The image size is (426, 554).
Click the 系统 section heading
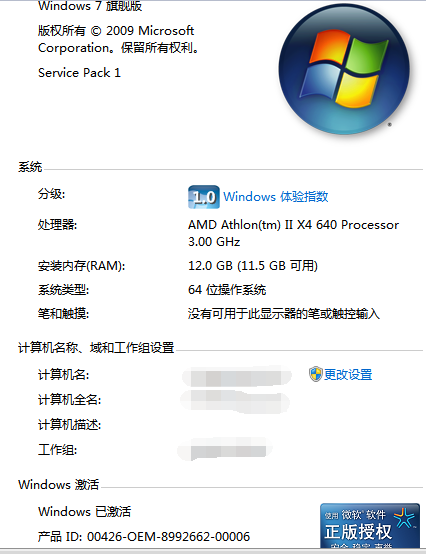point(30,167)
